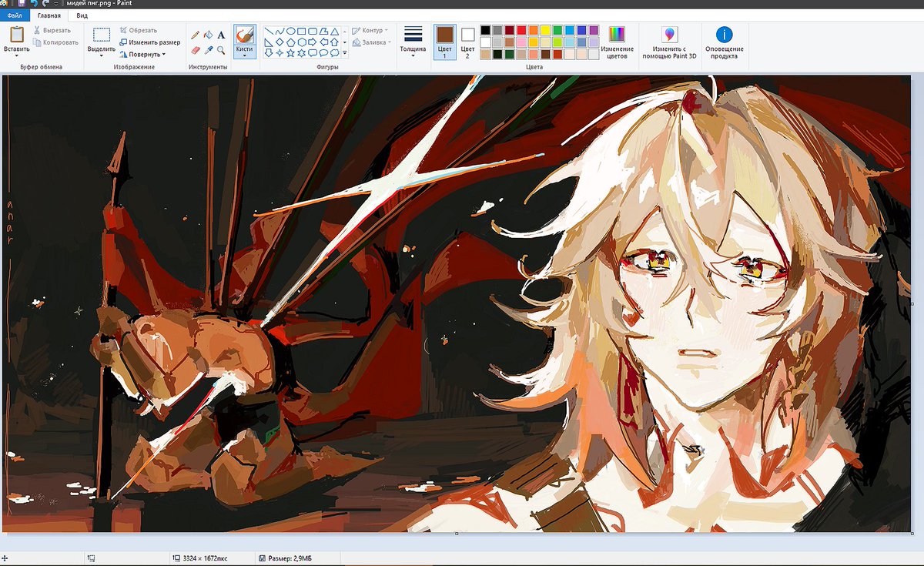
Task: Click the Обрезать crop button
Action: (139, 31)
